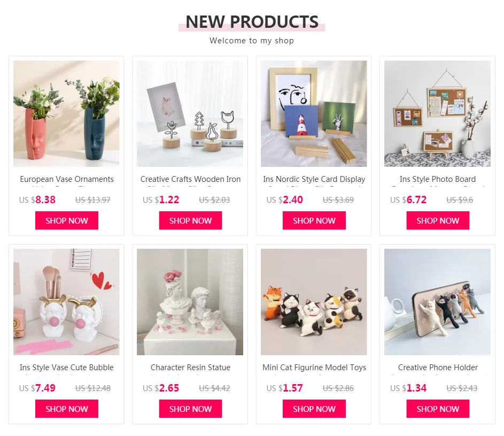The image size is (504, 436).
Task: Click SHOP NOW for Ins Nordic Card Display
Action: pyautogui.click(x=314, y=220)
